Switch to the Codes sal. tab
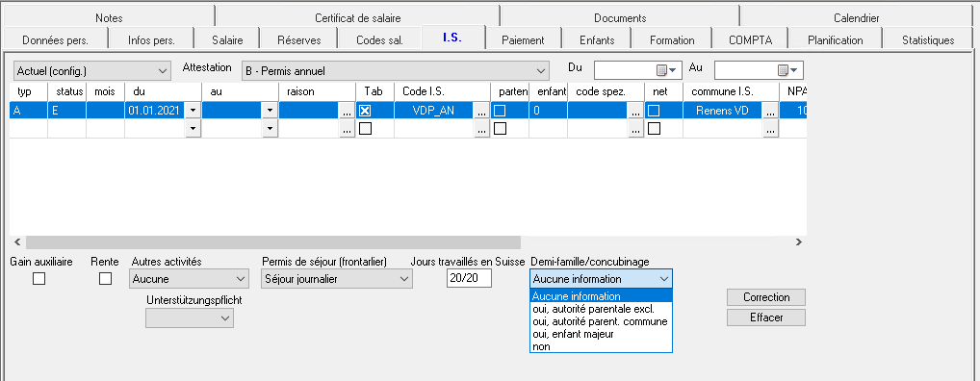 pyautogui.click(x=379, y=40)
